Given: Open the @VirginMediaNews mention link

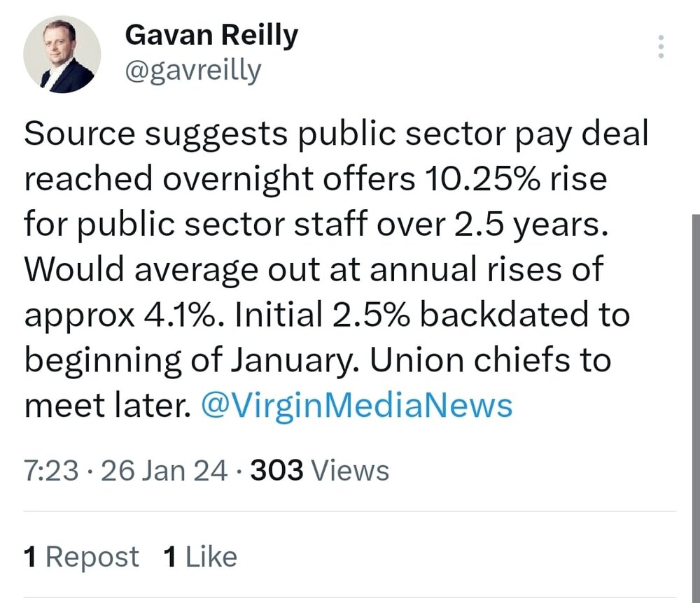Looking at the screenshot, I should (x=356, y=406).
